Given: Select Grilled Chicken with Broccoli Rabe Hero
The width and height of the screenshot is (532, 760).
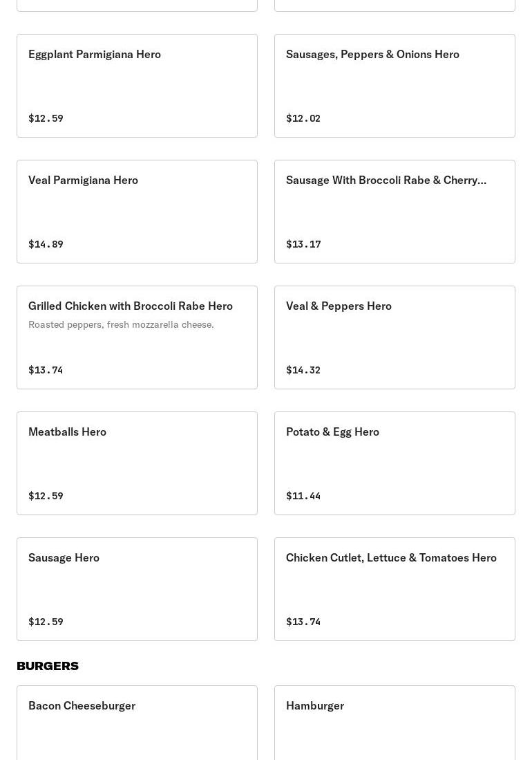Looking at the screenshot, I should tap(137, 337).
